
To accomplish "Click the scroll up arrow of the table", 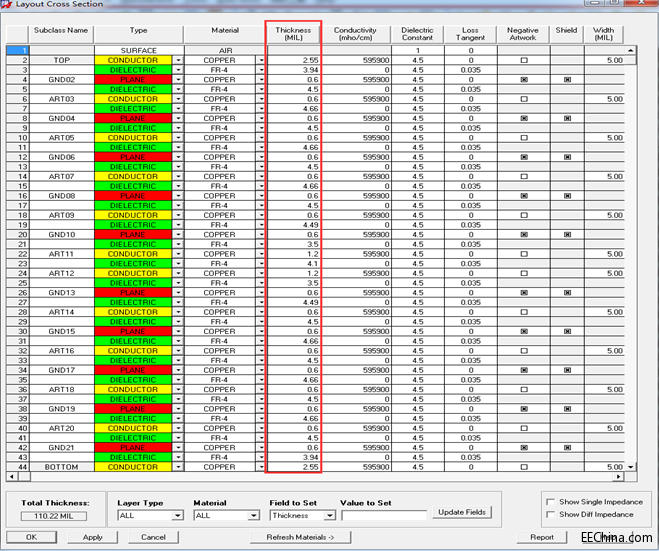I will [x=630, y=50].
